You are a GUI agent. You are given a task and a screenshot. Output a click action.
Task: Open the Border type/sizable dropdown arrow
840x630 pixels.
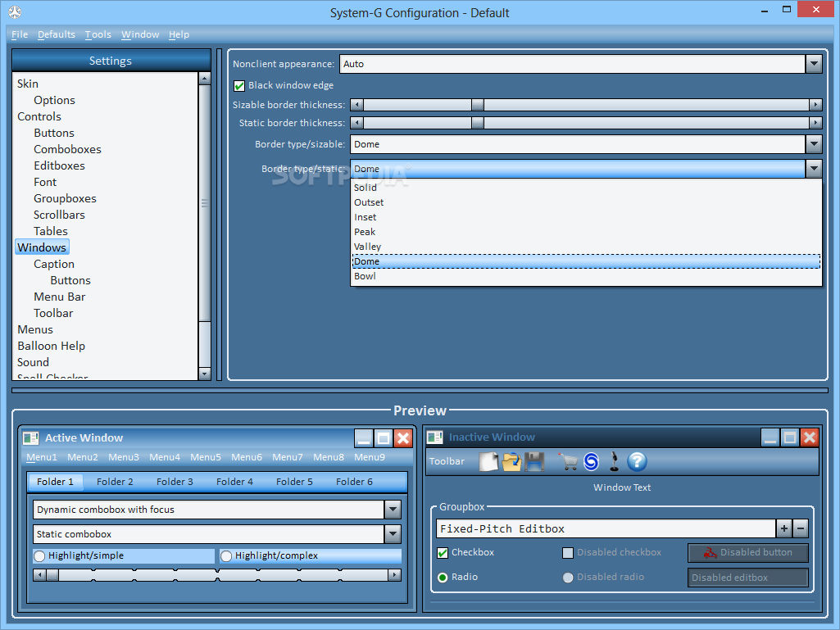click(x=814, y=144)
